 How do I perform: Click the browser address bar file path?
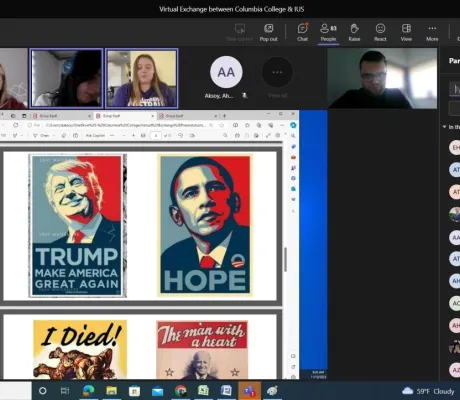(x=125, y=125)
